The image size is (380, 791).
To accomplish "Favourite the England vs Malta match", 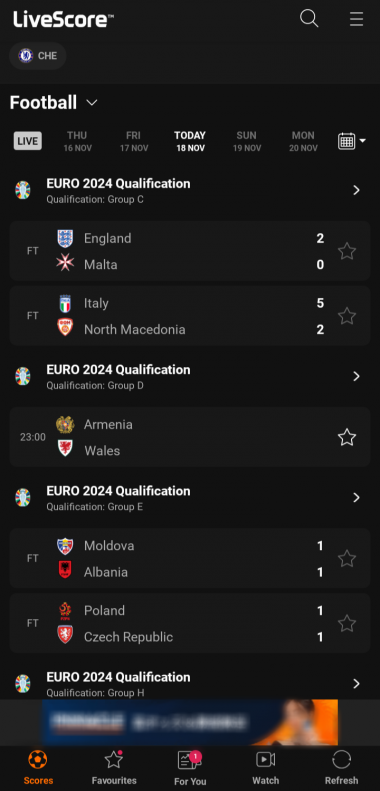I will click(x=347, y=251).
